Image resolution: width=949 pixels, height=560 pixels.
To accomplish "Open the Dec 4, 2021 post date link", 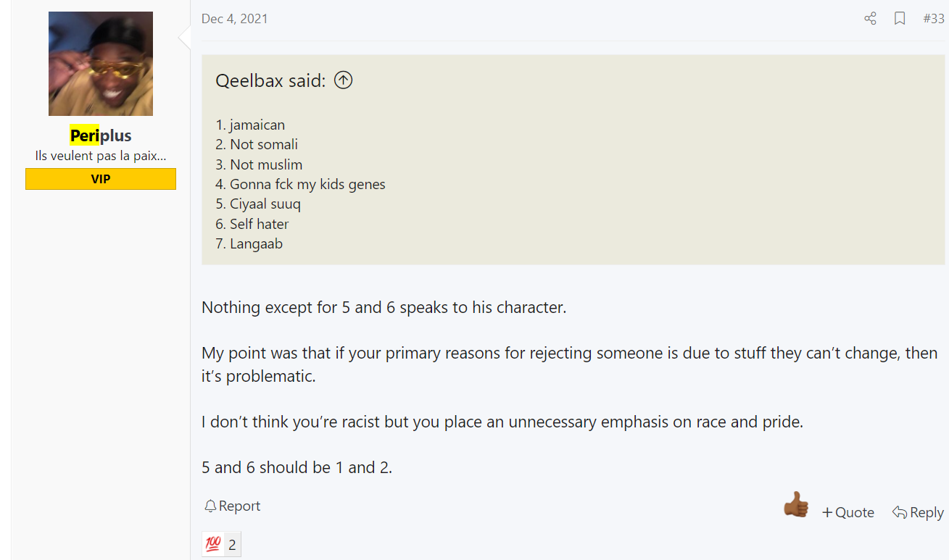I will click(x=235, y=19).
